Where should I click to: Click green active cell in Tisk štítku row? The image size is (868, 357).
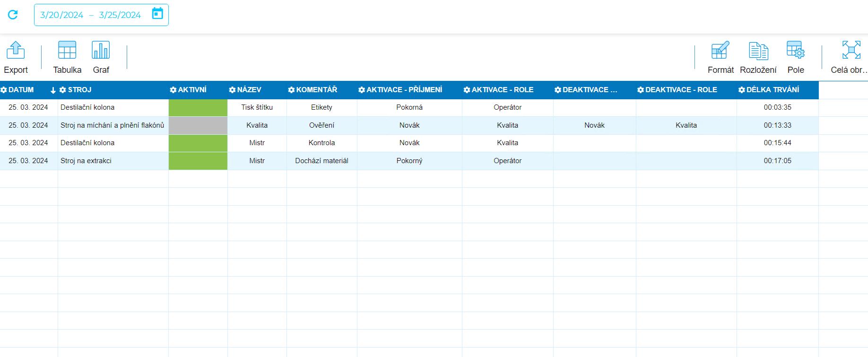point(198,108)
